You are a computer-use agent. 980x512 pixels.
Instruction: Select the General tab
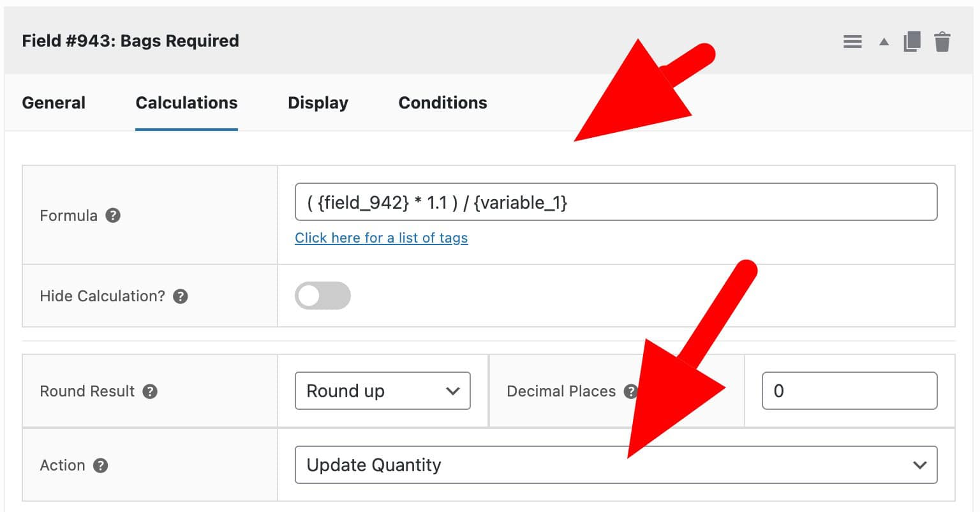coord(54,103)
